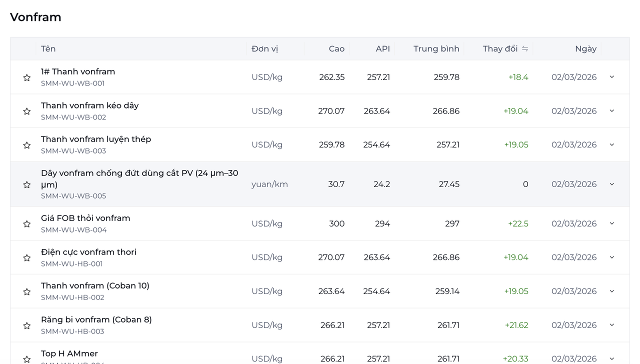
Task: Click code SMM-WU-WB-004
Action: (x=73, y=230)
